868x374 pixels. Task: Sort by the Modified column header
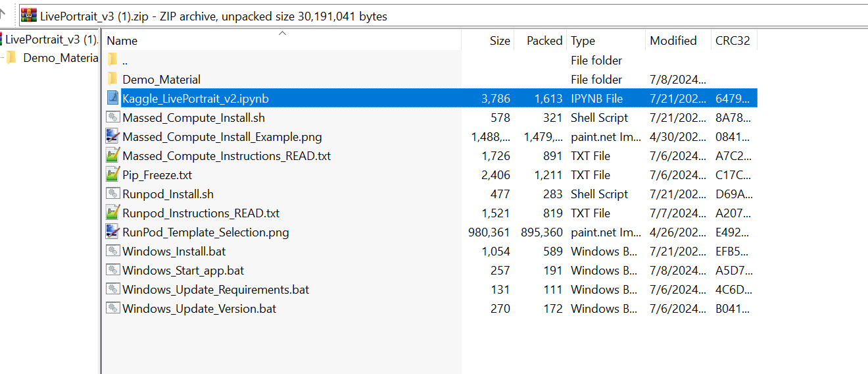pos(673,41)
